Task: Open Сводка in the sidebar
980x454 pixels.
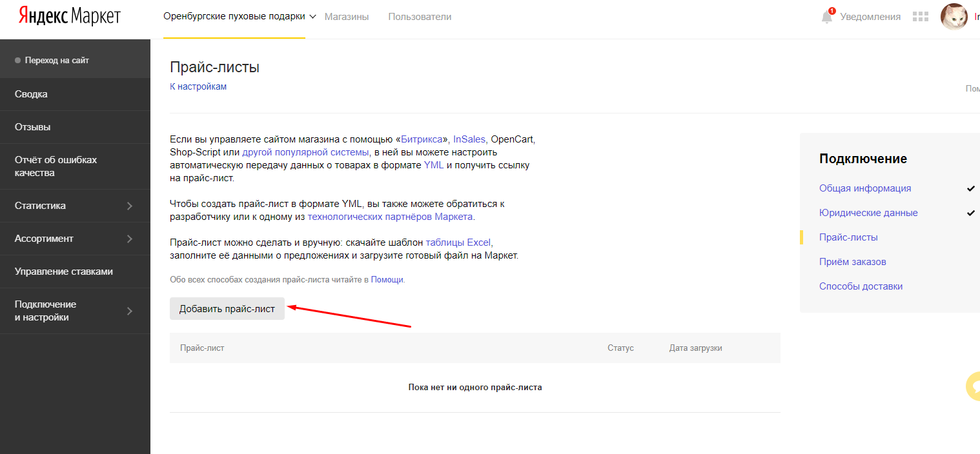Action: tap(75, 94)
